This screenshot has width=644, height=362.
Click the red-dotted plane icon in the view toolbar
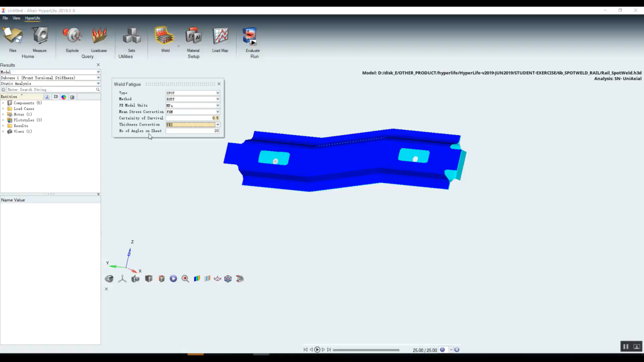pos(217,279)
